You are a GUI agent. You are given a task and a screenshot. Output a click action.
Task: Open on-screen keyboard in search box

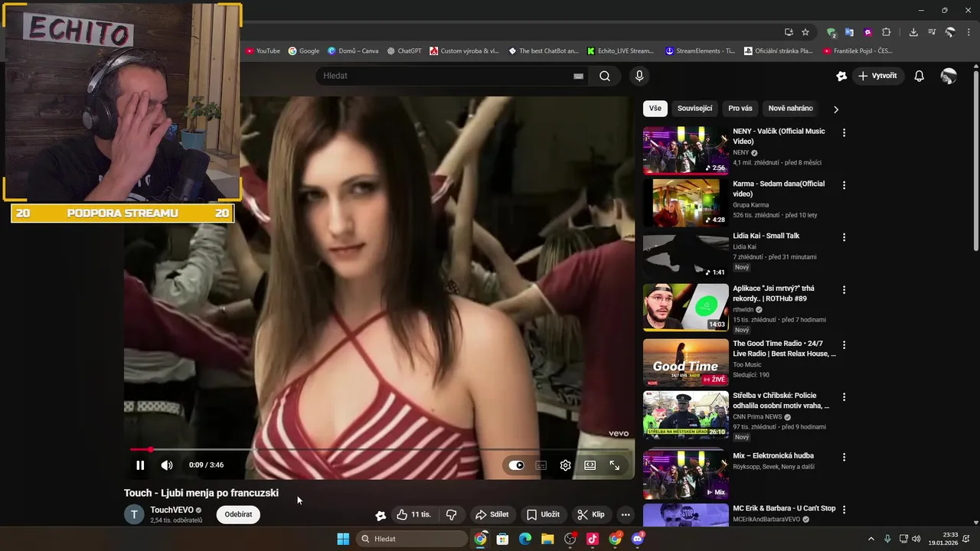pyautogui.click(x=578, y=76)
